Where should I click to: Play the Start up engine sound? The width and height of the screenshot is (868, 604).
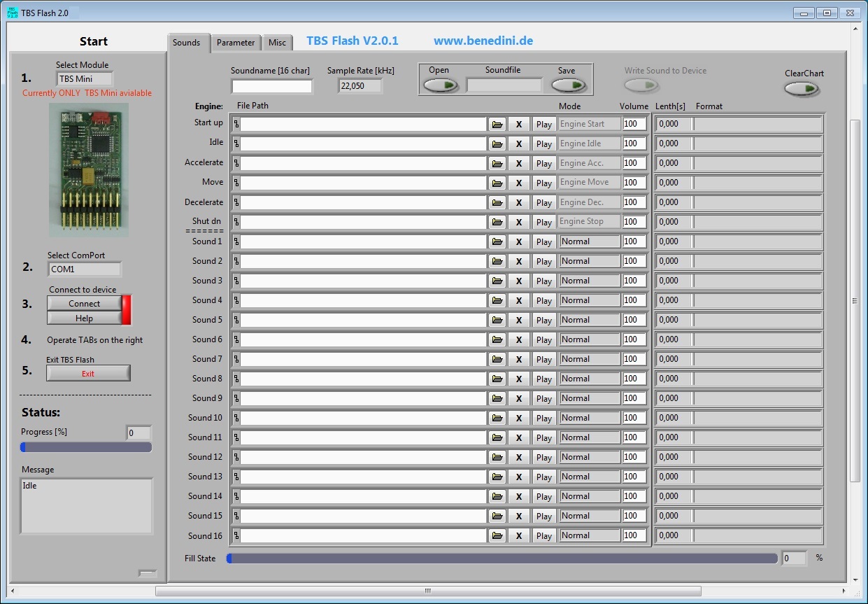(543, 124)
